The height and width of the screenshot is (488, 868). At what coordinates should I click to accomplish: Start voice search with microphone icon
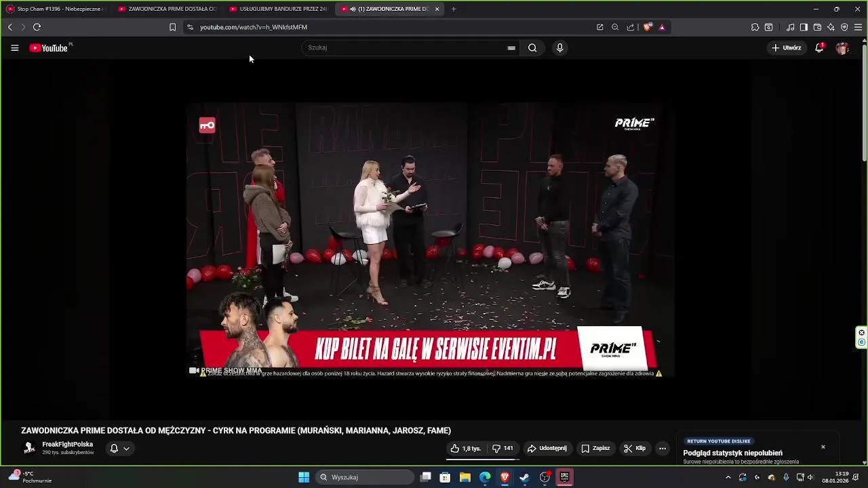point(559,47)
